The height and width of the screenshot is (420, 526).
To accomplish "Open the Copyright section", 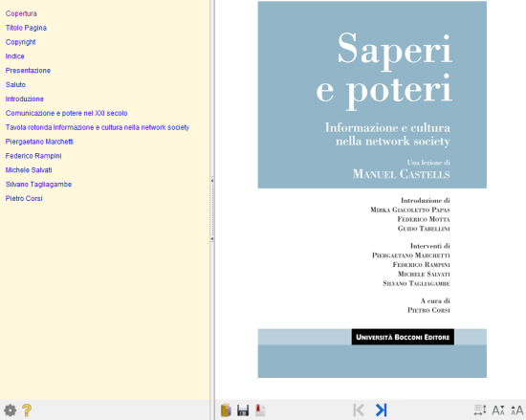I will click(x=20, y=42).
